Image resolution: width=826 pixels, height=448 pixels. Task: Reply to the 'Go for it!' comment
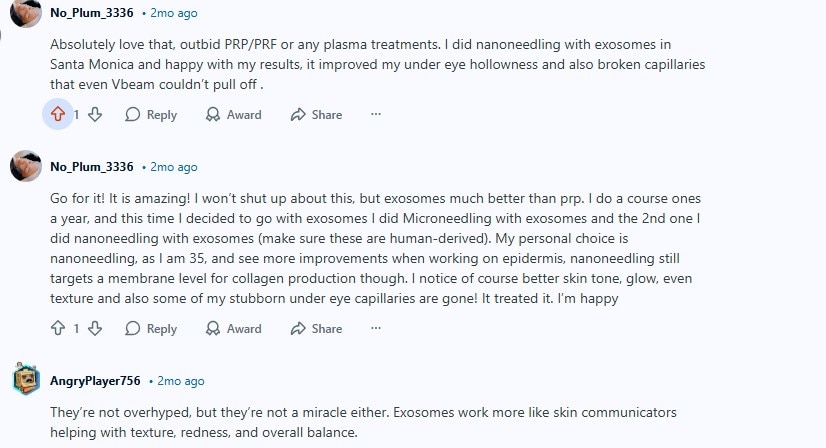pos(151,328)
